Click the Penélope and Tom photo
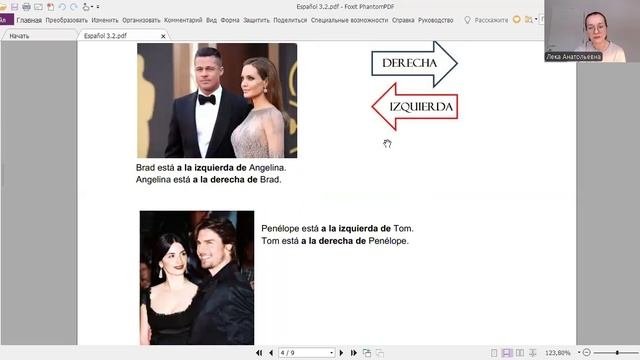Viewport: 640px width, 360px height. [197, 278]
